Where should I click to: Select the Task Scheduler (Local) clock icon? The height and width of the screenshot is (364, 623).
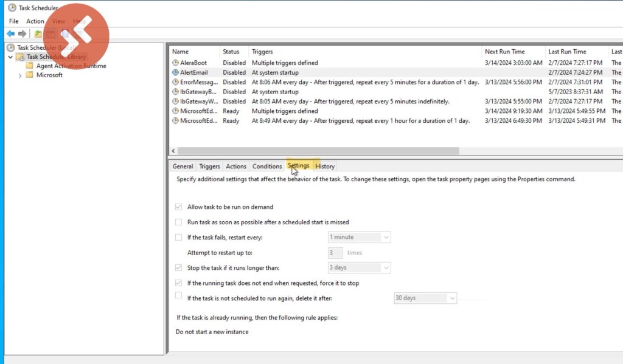coord(11,47)
